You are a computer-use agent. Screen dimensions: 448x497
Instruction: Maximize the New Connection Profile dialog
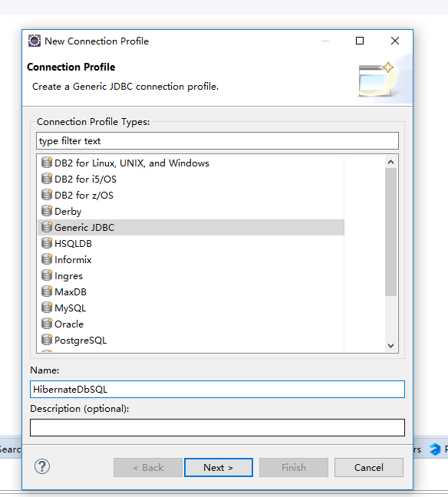tap(360, 41)
